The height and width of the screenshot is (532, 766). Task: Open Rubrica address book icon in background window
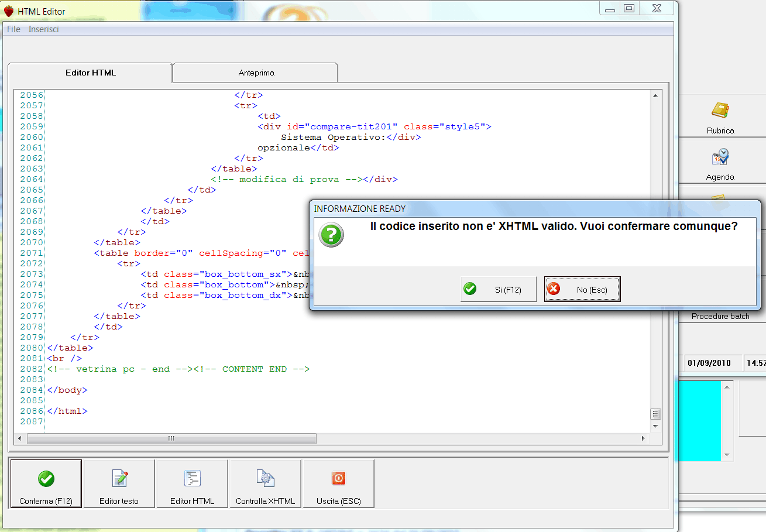(720, 109)
